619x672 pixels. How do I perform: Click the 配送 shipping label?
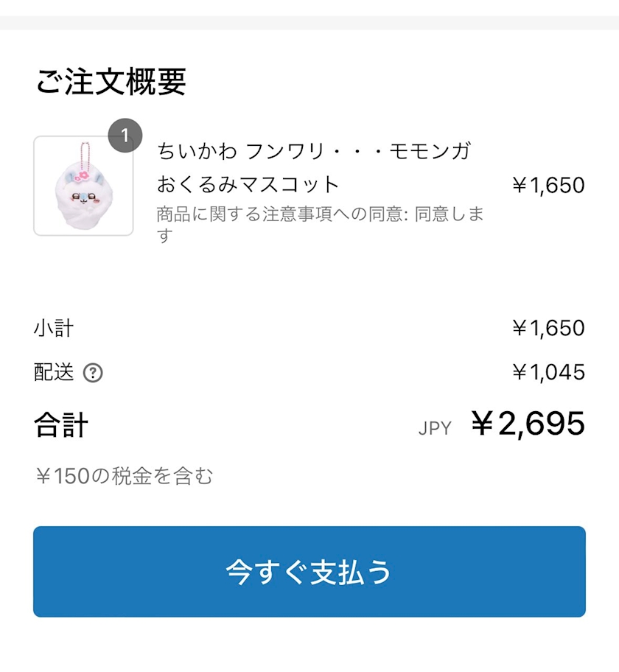[54, 372]
